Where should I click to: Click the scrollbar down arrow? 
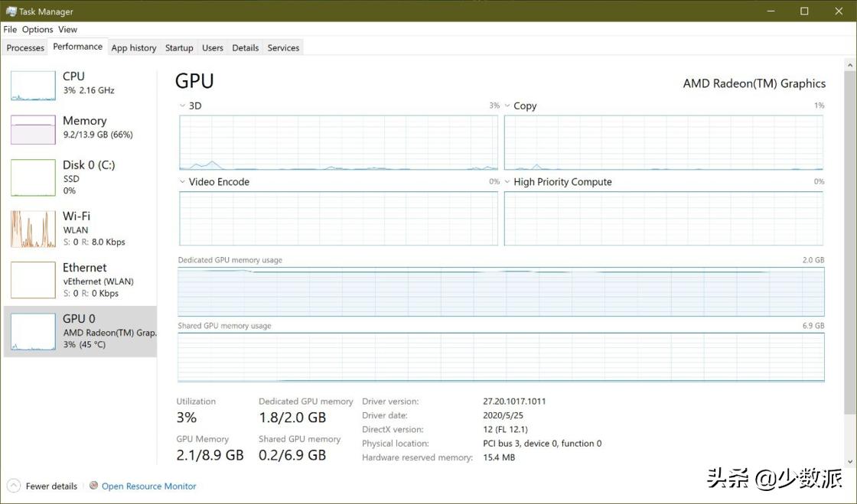(x=850, y=462)
